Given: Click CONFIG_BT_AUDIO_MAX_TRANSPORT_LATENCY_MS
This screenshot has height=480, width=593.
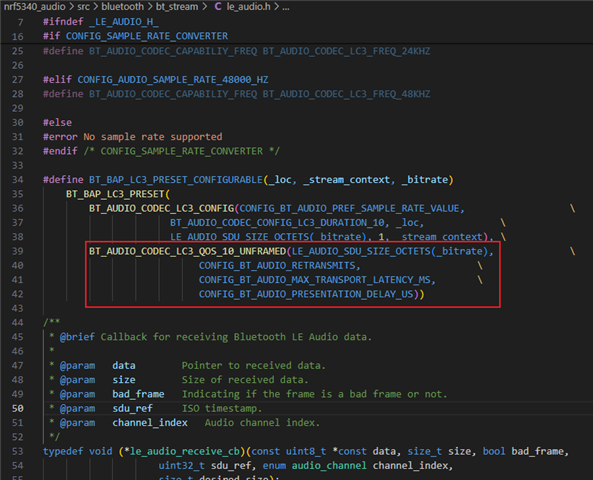Looking at the screenshot, I should pos(314,280).
